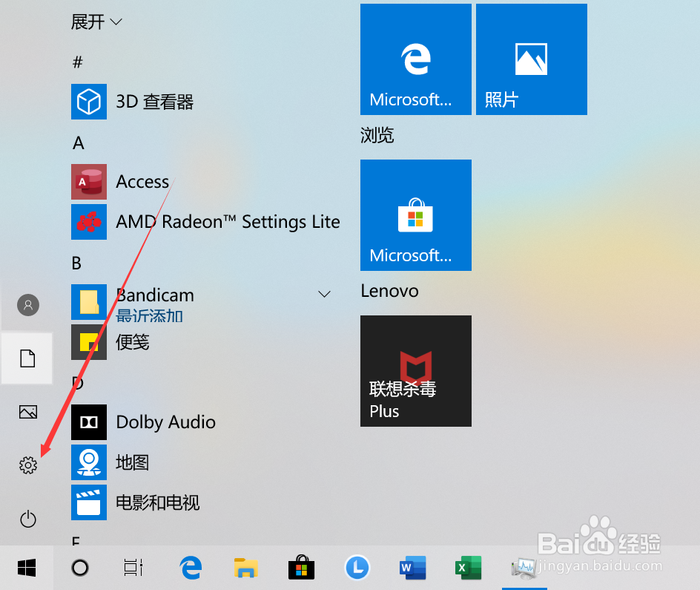700x590 pixels.
Task: Launch Dolby Audio icon
Action: 89,422
